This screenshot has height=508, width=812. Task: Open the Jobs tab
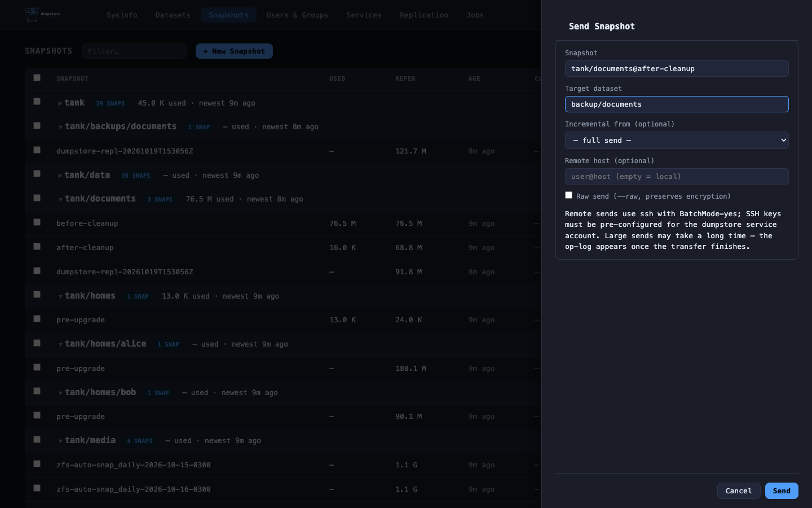pyautogui.click(x=475, y=15)
